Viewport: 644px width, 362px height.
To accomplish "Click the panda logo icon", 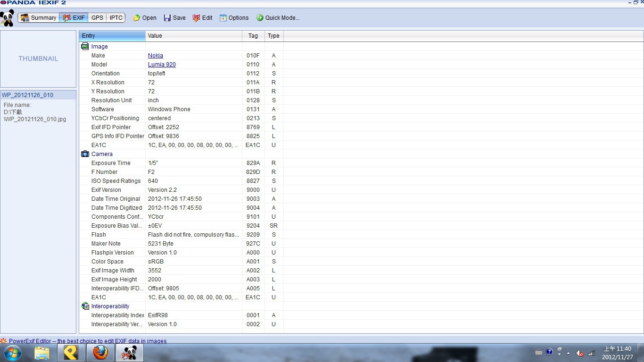I will pyautogui.click(x=7, y=18).
